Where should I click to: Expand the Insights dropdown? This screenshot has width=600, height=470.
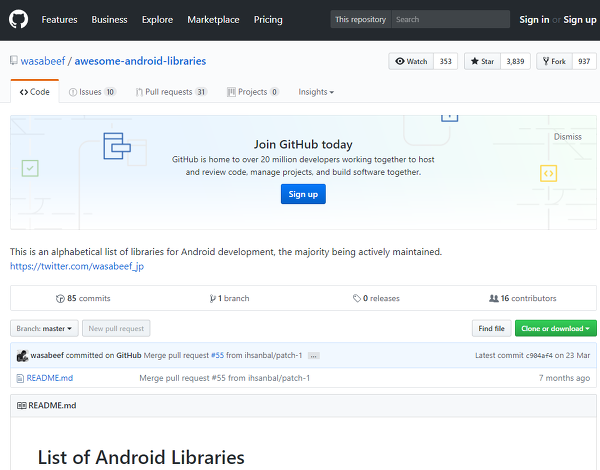coord(316,92)
